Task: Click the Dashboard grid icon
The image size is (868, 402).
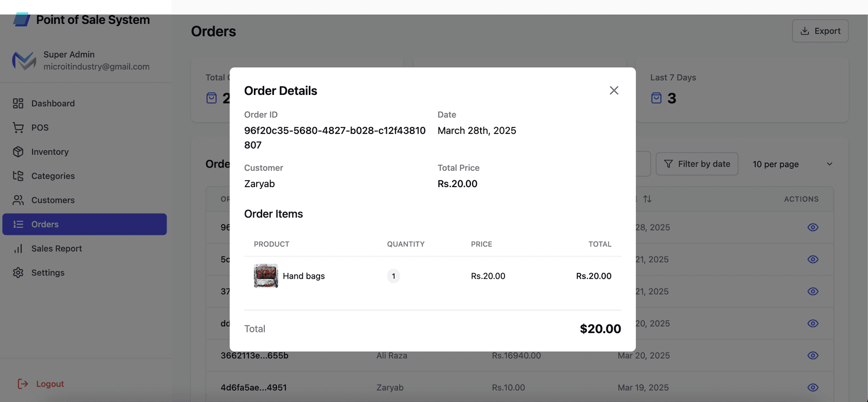Action: 18,103
